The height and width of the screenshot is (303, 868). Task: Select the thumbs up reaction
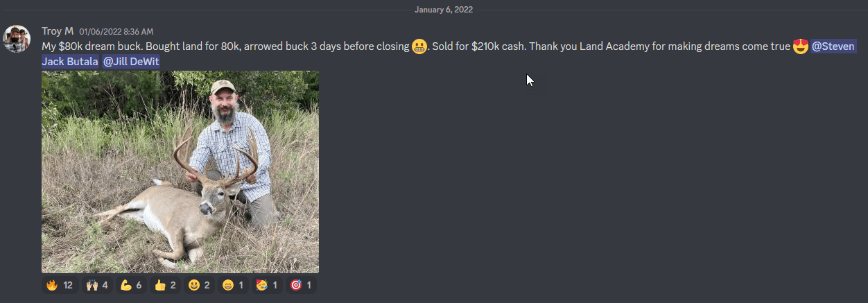pyautogui.click(x=165, y=285)
